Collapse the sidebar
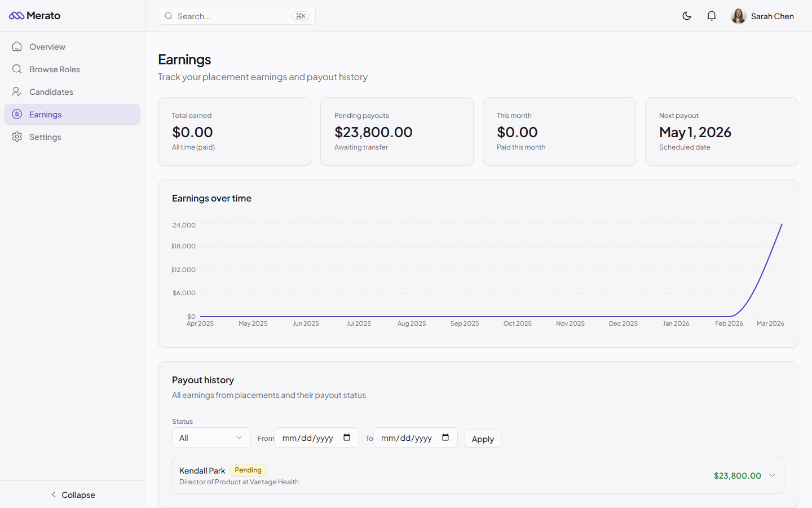 (x=73, y=494)
